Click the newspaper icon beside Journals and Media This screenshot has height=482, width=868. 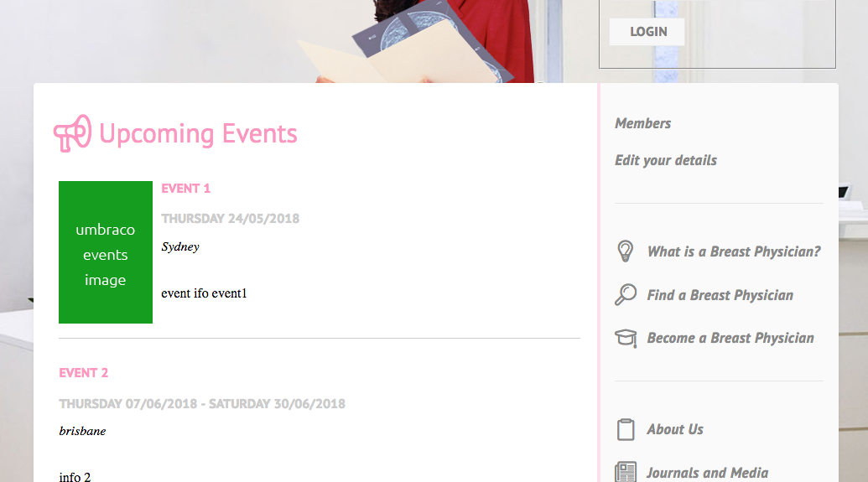pyautogui.click(x=626, y=472)
